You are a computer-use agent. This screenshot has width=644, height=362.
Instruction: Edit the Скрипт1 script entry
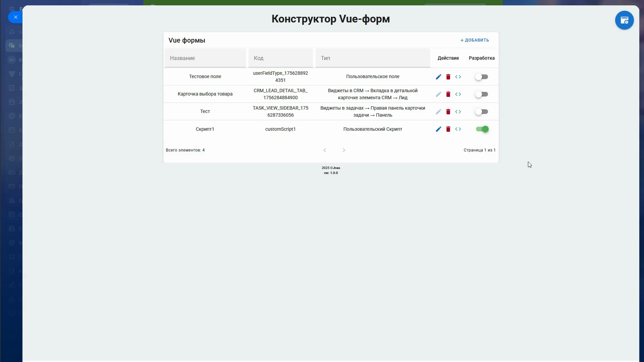pyautogui.click(x=438, y=129)
